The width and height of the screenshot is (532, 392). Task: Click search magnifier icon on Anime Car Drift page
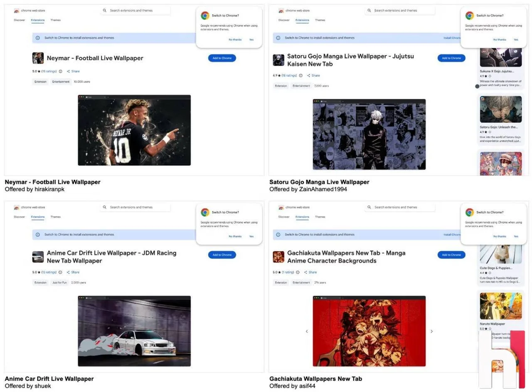coord(105,207)
